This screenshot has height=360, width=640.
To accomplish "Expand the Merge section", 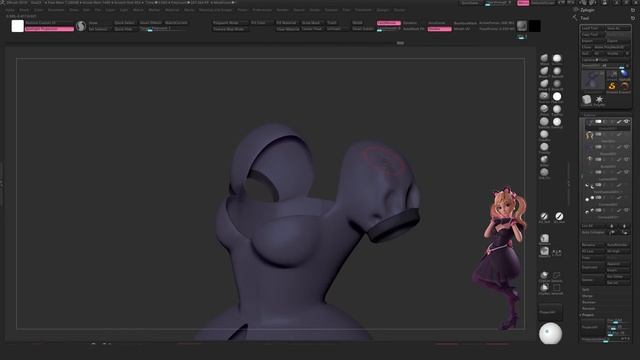I will pos(587,296).
